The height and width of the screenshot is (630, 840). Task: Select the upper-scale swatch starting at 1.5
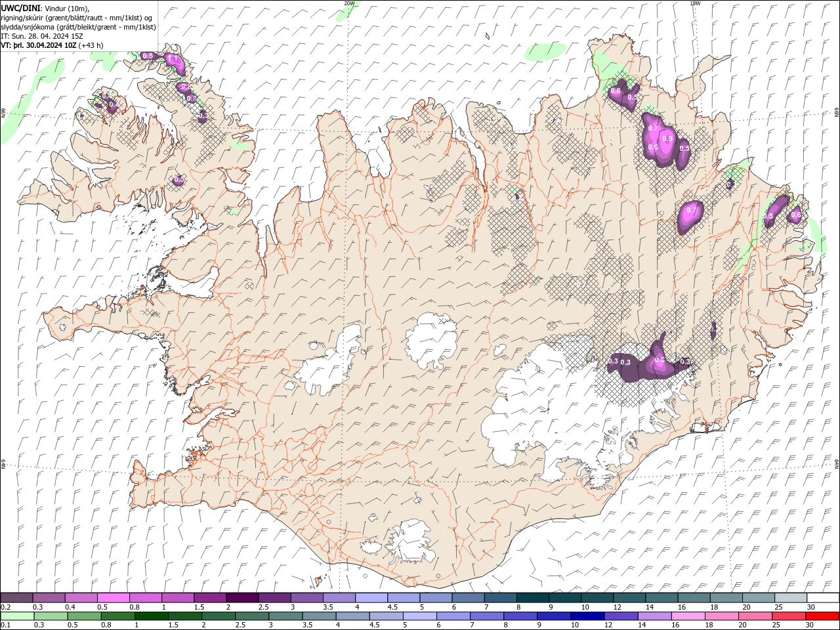click(x=209, y=597)
